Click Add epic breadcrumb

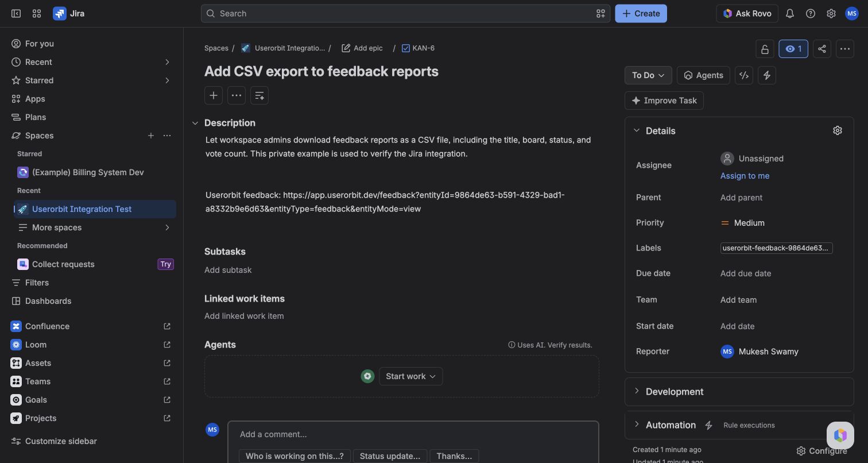362,48
